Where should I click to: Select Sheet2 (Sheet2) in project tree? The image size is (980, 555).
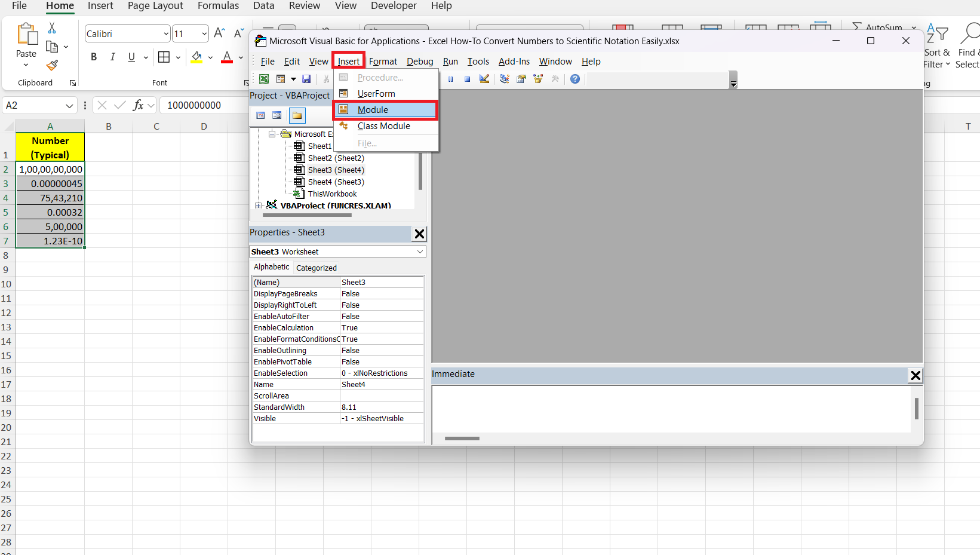336,158
